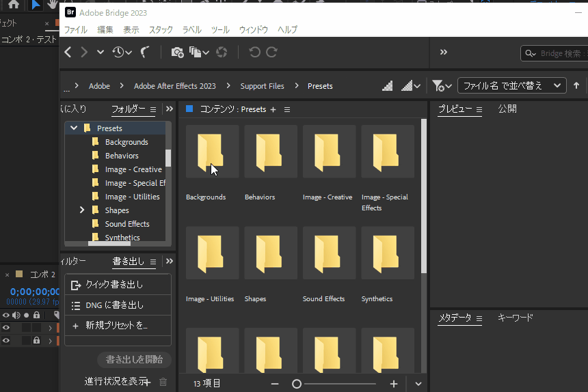Click 新規プリセットを create button
Image resolution: width=588 pixels, height=392 pixels.
[118, 325]
